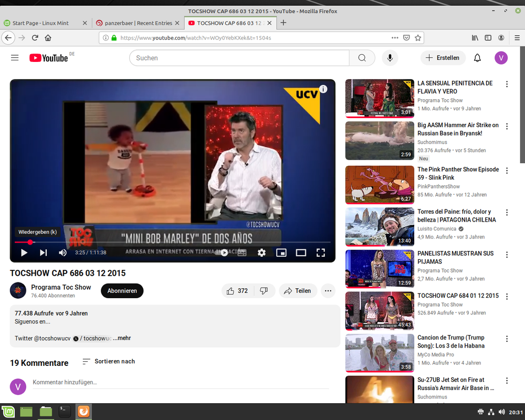Toggle subtitles in the player
The image size is (525, 420).
pyautogui.click(x=241, y=253)
